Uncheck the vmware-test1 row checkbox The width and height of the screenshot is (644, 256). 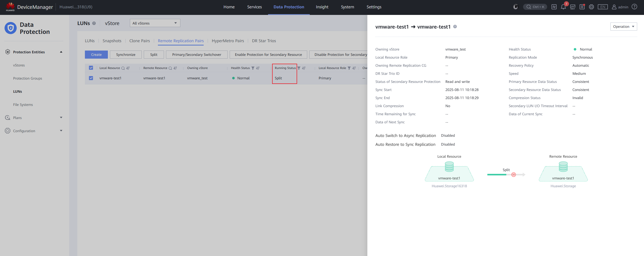91,78
